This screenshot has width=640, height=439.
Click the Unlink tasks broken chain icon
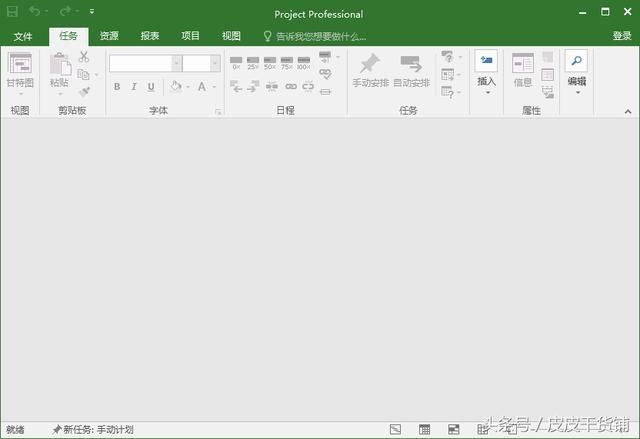[x=308, y=86]
